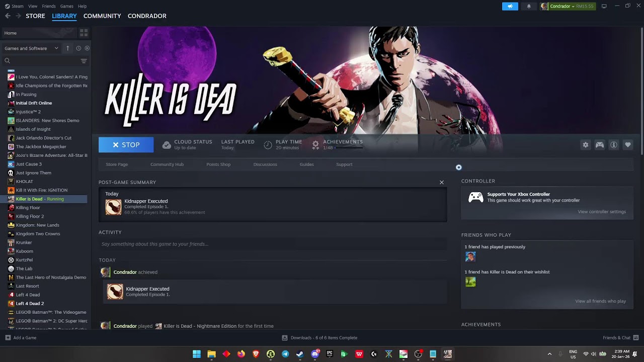The image size is (644, 362).
Task: Open wishlist friend's avatar
Action: pos(470,282)
